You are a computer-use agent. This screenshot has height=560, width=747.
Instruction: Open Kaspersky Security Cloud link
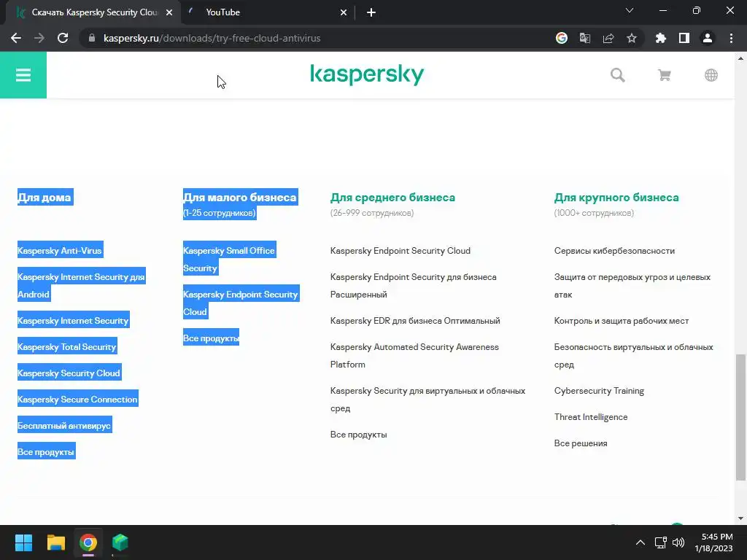point(69,373)
